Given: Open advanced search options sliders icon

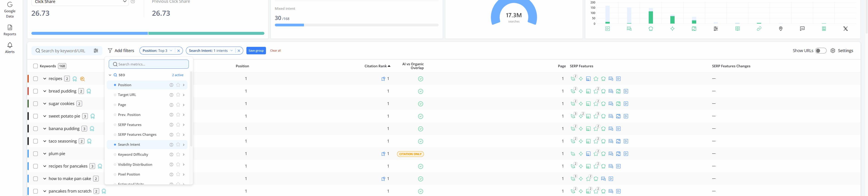Looking at the screenshot, I should [x=96, y=50].
